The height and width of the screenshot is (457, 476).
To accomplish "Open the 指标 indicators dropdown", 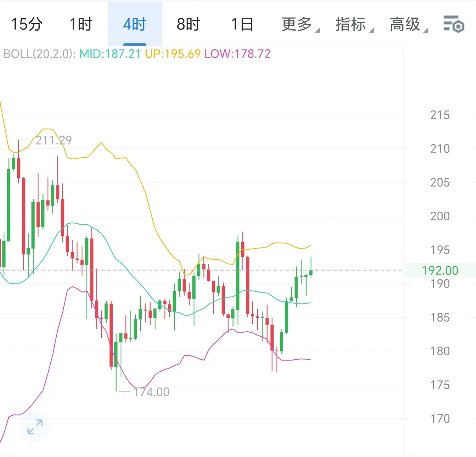I will point(354,24).
